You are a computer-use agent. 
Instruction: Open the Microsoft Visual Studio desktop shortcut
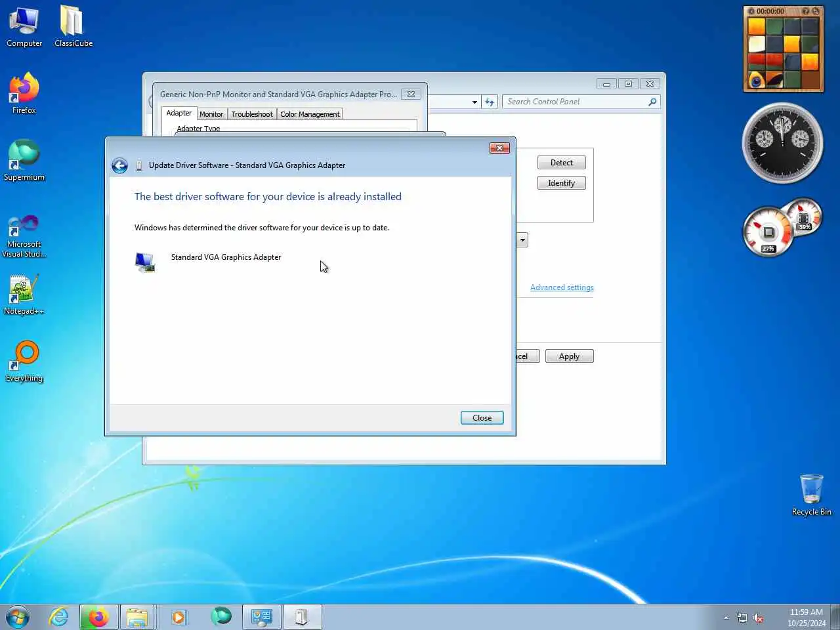tap(24, 236)
